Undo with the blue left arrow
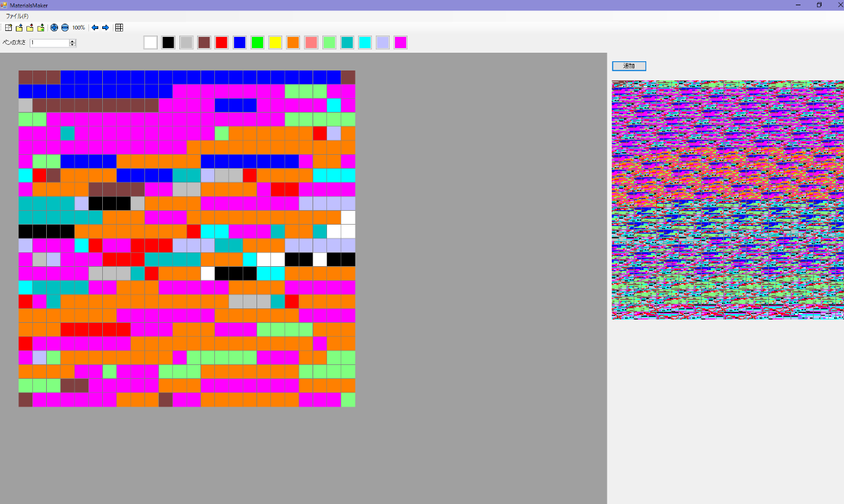 coord(95,28)
